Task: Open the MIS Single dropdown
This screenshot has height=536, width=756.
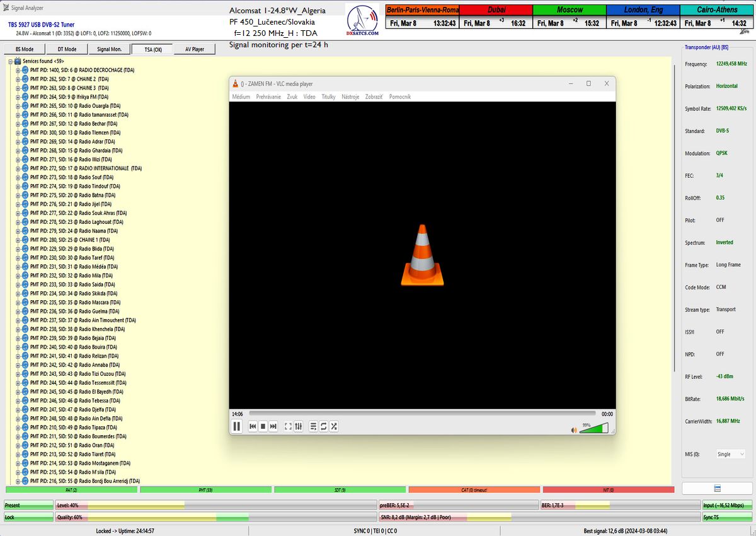Action: pos(730,454)
